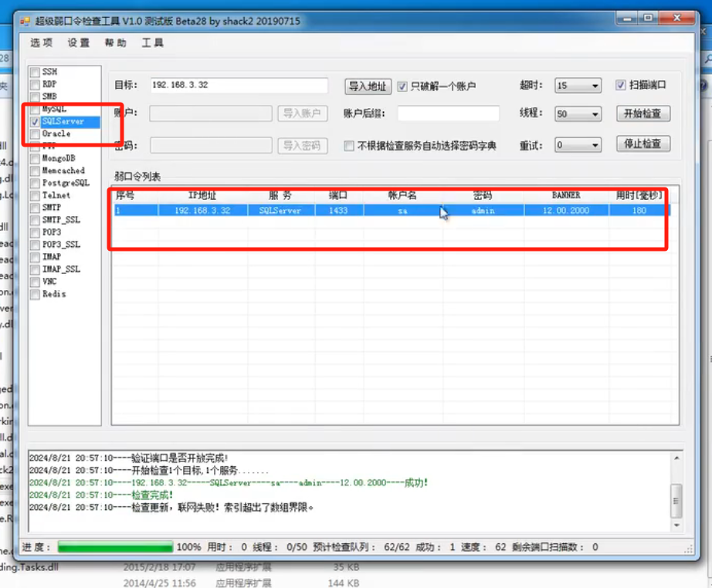Click the 密码 input field
Image resolution: width=712 pixels, height=588 pixels.
[211, 146]
